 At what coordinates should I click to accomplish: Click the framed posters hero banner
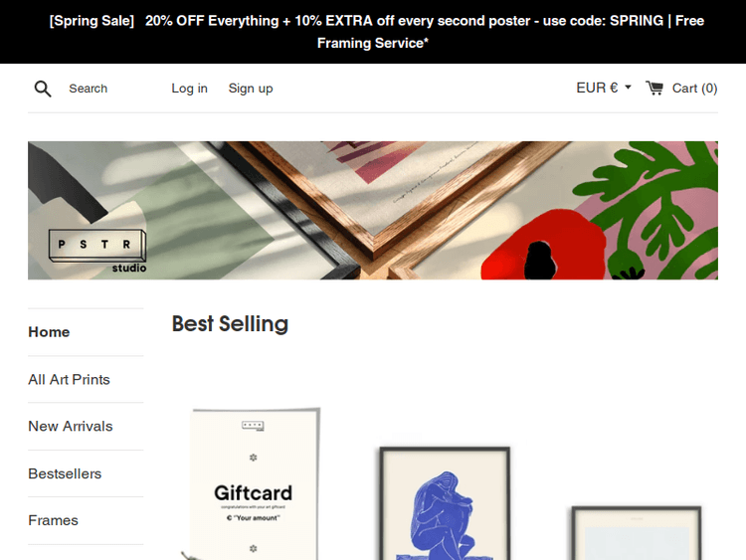point(373,210)
